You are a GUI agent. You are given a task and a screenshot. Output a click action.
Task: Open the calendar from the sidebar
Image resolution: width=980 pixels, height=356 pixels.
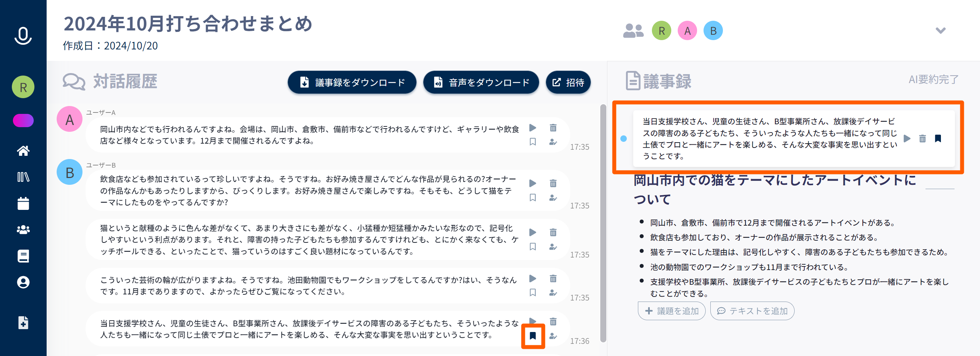pos(23,203)
